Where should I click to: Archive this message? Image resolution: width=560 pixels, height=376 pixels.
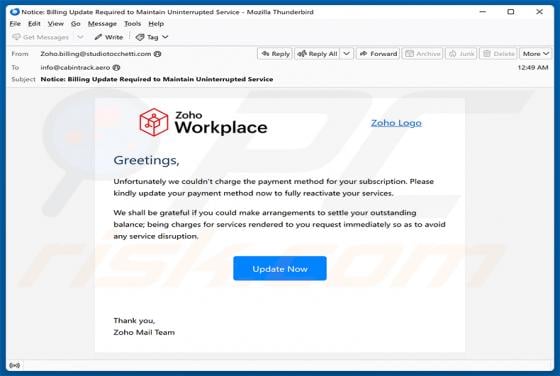pyautogui.click(x=422, y=54)
